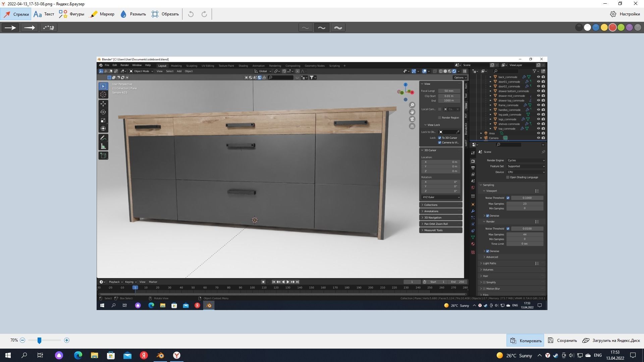In Blender image, toggle Render Denoise checkbox
This screenshot has width=644, height=362.
(x=487, y=251)
